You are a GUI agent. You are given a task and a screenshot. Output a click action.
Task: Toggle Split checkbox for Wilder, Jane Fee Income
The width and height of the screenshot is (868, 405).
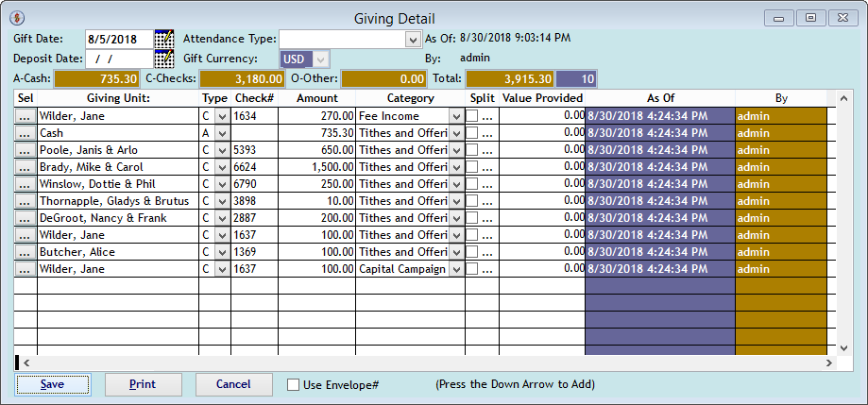(472, 116)
